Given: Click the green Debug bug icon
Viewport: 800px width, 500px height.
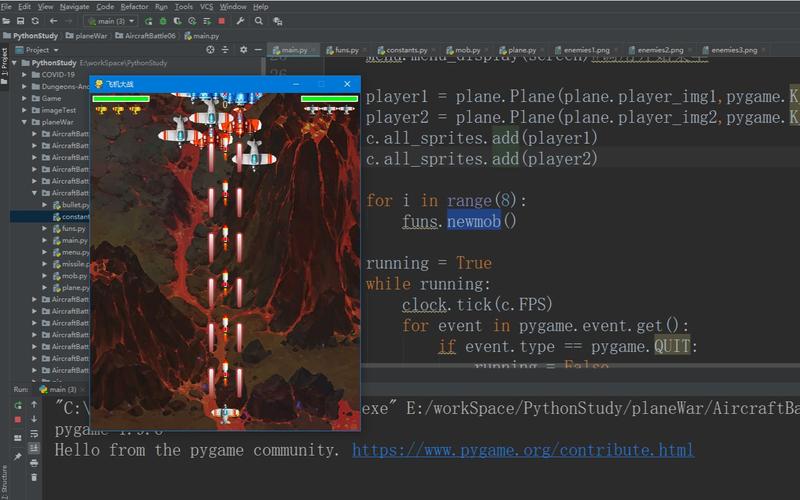Looking at the screenshot, I should pyautogui.click(x=163, y=21).
